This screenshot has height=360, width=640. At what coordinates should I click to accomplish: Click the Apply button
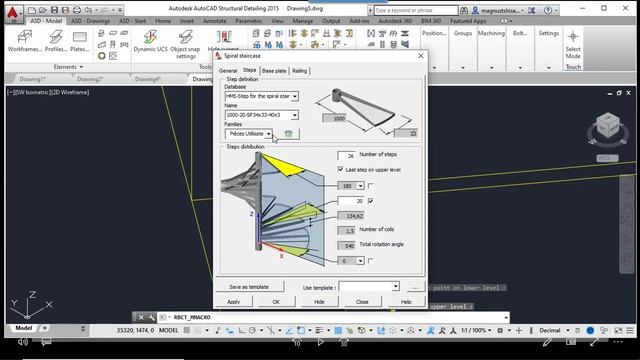point(234,302)
